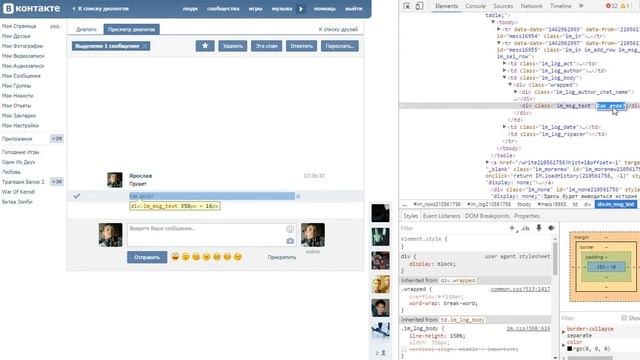
Task: Click the Переслать button
Action: pyautogui.click(x=340, y=46)
